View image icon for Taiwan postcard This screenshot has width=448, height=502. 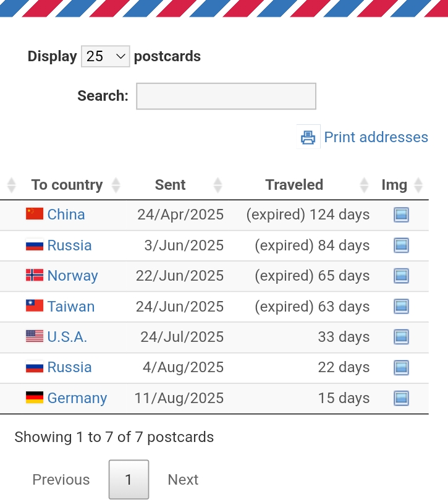coord(401,307)
